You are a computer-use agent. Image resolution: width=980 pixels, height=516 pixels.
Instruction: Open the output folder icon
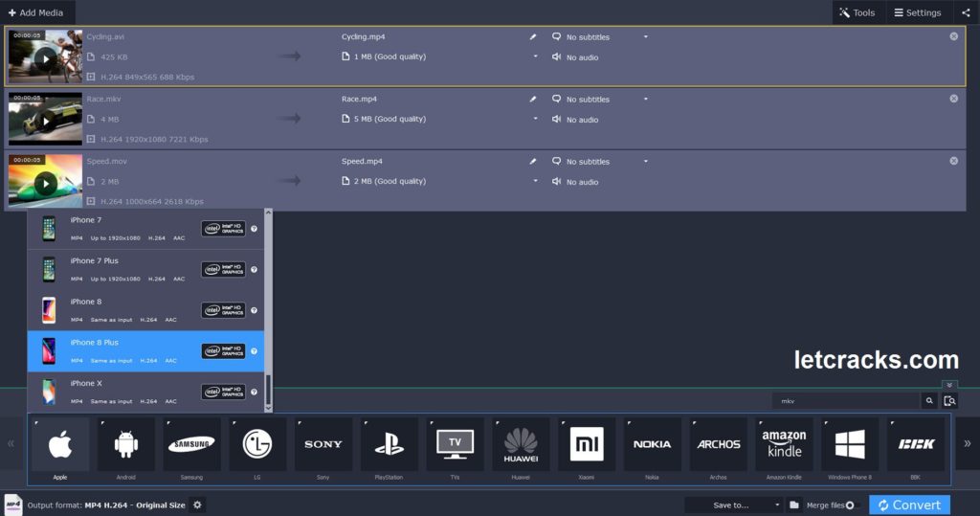[x=793, y=505]
